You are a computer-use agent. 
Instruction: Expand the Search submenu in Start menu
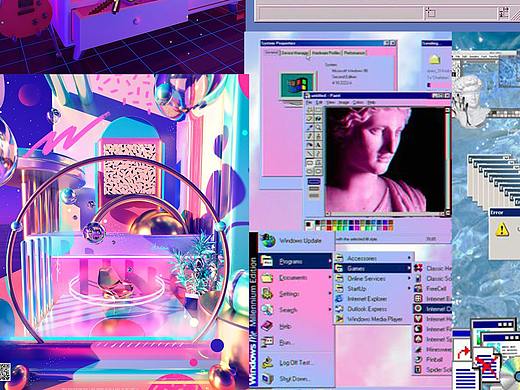click(330, 310)
